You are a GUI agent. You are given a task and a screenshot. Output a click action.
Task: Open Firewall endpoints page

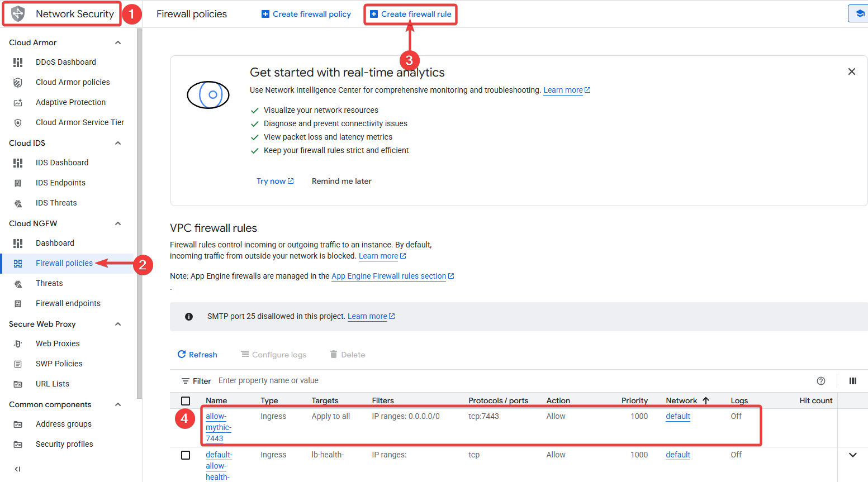(68, 303)
